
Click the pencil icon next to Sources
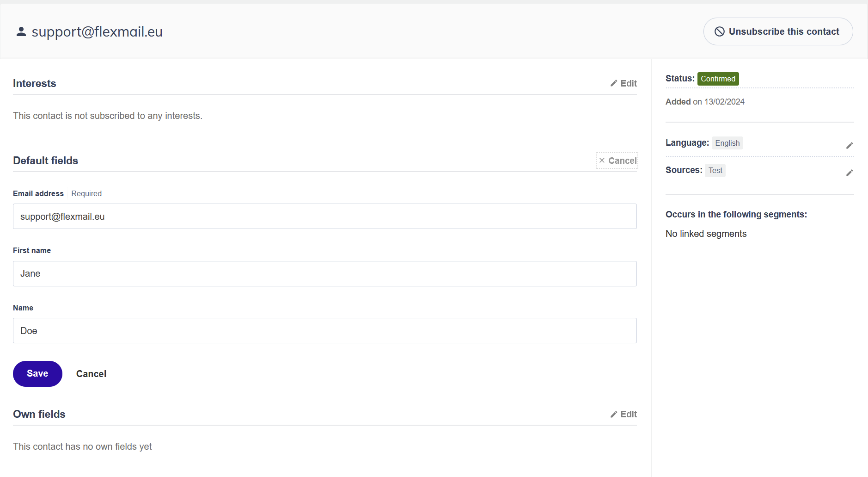click(x=850, y=173)
